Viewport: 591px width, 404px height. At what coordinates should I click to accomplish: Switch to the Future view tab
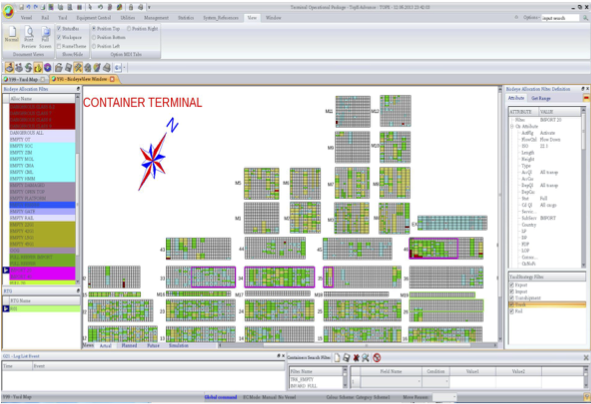[153, 345]
